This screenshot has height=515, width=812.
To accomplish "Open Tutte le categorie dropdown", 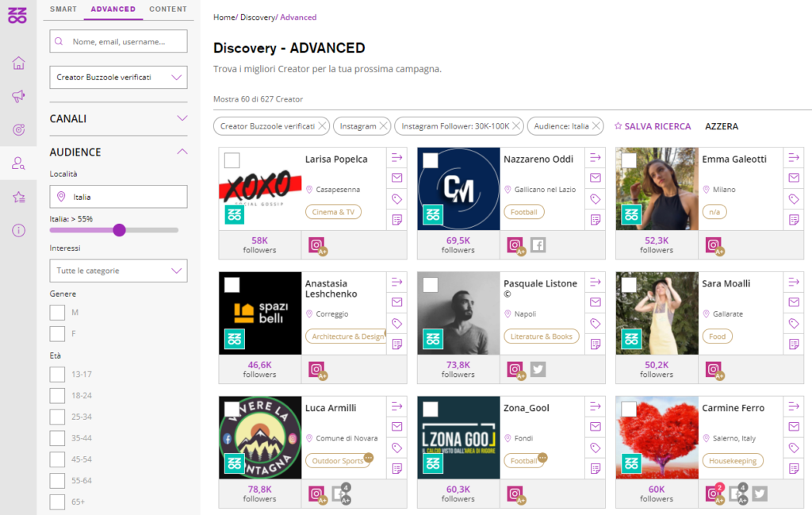I will (119, 271).
